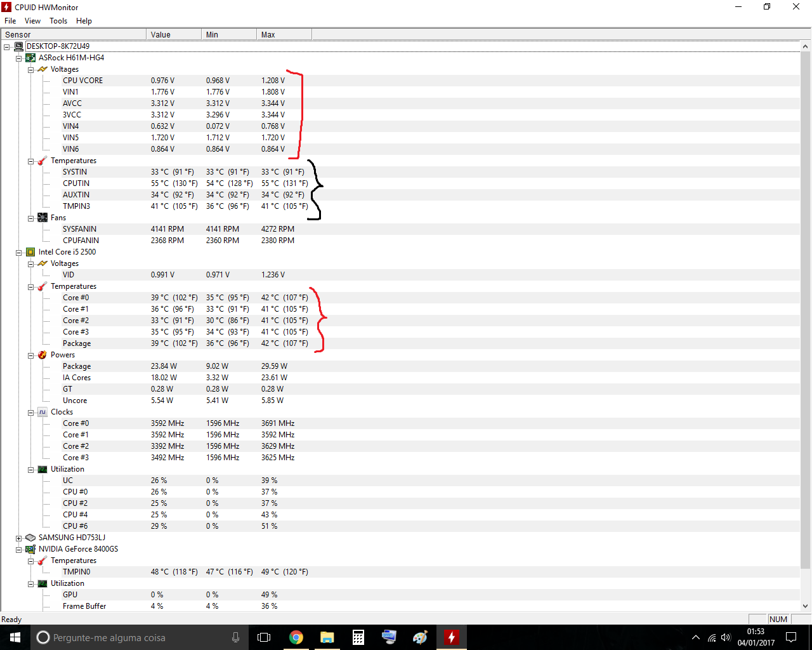Image resolution: width=812 pixels, height=650 pixels.
Task: Collapse the DESKTOP-8K72U49 root node
Action: 7,47
